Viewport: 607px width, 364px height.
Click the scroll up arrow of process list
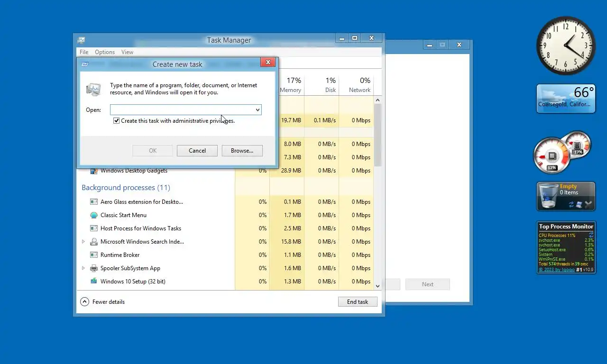coord(378,100)
